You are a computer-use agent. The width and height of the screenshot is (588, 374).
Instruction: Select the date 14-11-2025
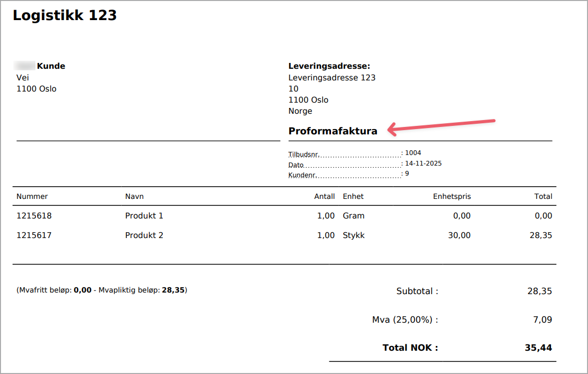click(x=423, y=163)
